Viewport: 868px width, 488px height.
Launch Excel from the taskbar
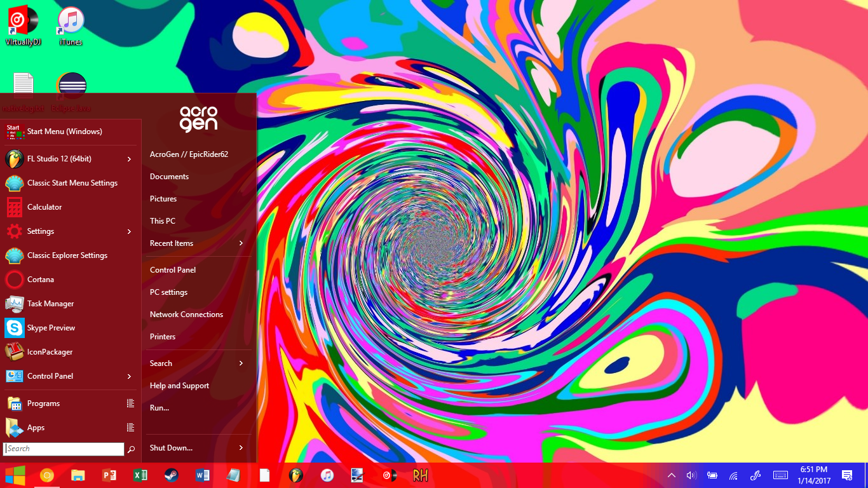click(140, 475)
